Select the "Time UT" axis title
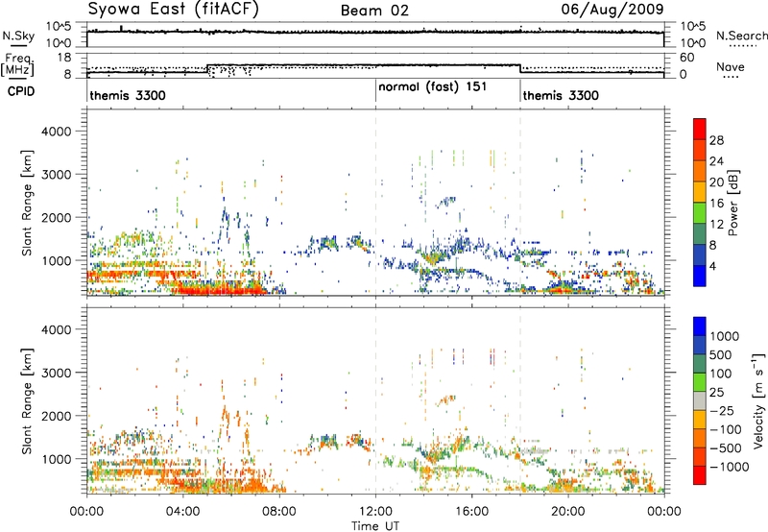The height and width of the screenshot is (532, 768). coord(375,526)
